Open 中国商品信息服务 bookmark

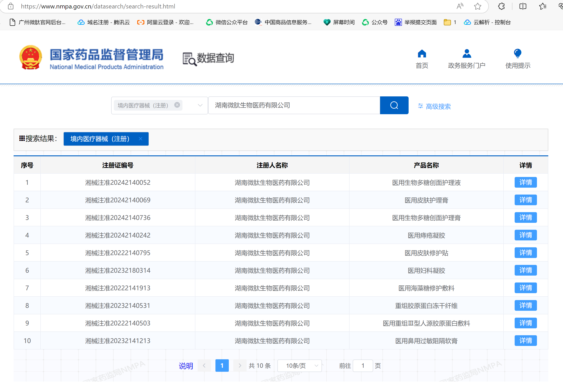pyautogui.click(x=283, y=22)
